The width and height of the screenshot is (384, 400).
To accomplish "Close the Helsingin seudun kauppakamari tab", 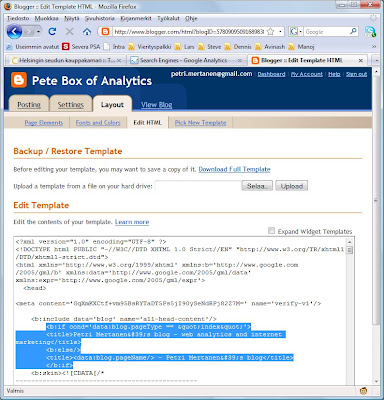I will [119, 60].
